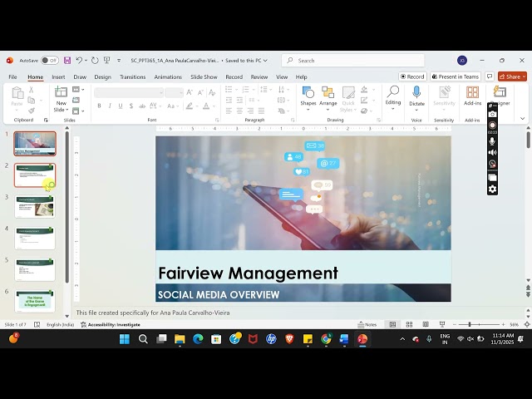
Task: Click the recorder overlay settings gear
Action: pyautogui.click(x=492, y=189)
